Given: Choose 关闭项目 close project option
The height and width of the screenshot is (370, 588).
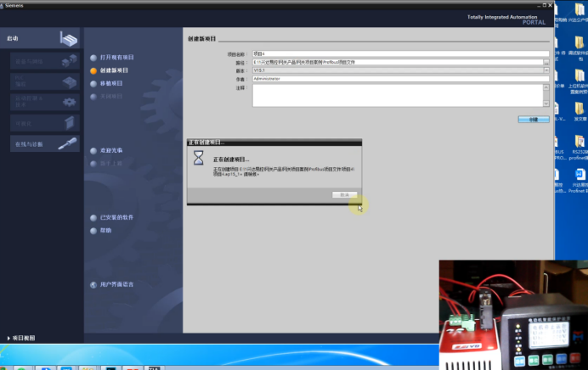Looking at the screenshot, I should click(x=106, y=96).
